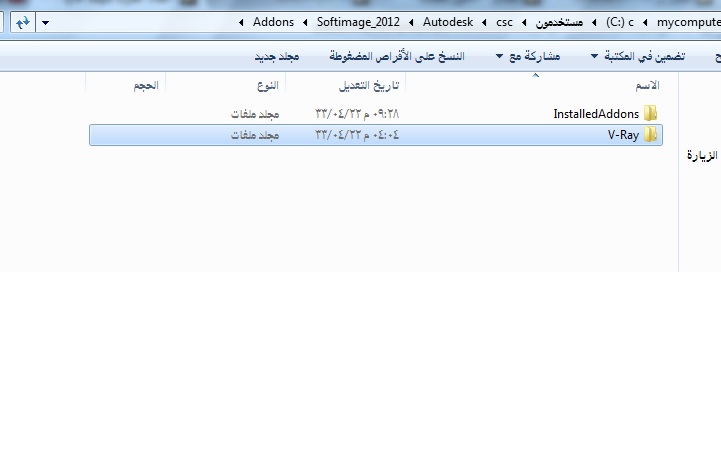Select the InstalledAddons folder name

tap(596, 114)
